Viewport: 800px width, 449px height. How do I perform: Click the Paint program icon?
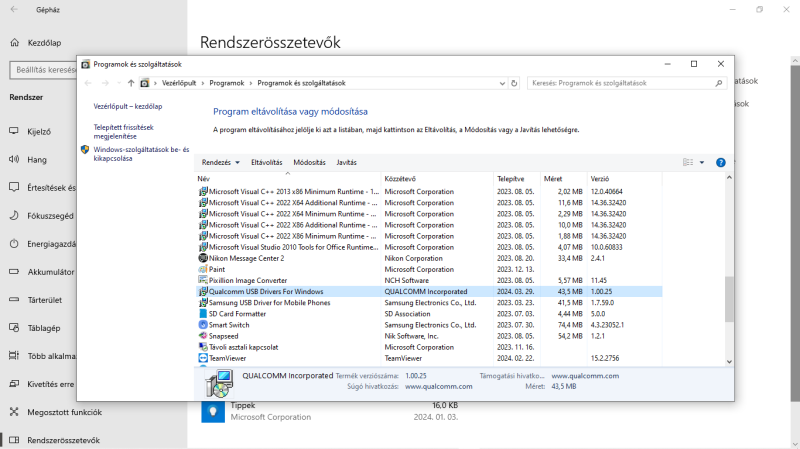(x=203, y=269)
